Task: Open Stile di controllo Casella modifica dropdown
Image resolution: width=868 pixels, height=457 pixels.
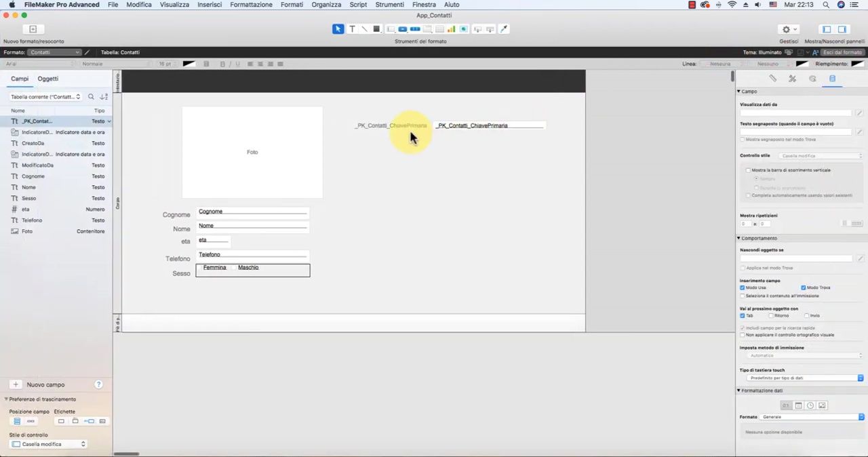Action: (49, 444)
